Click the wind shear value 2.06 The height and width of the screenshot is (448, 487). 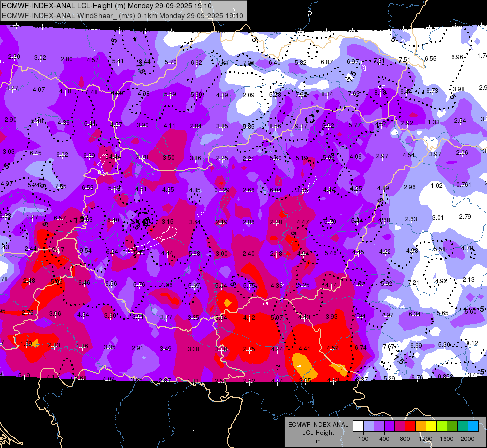click(462, 153)
